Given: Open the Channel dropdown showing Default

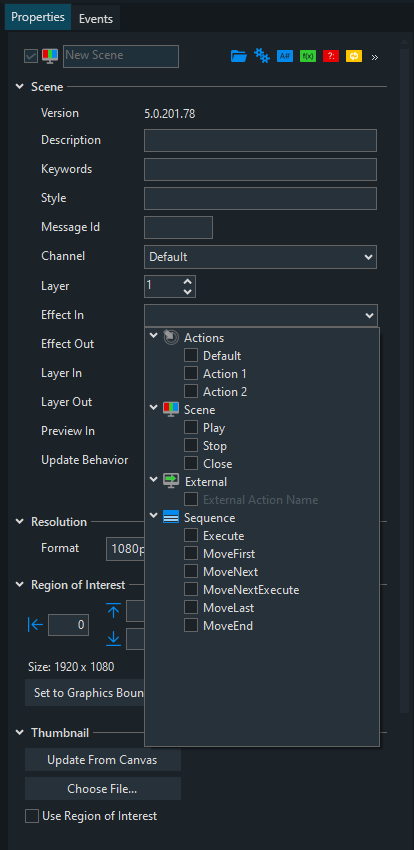Looking at the screenshot, I should point(260,256).
